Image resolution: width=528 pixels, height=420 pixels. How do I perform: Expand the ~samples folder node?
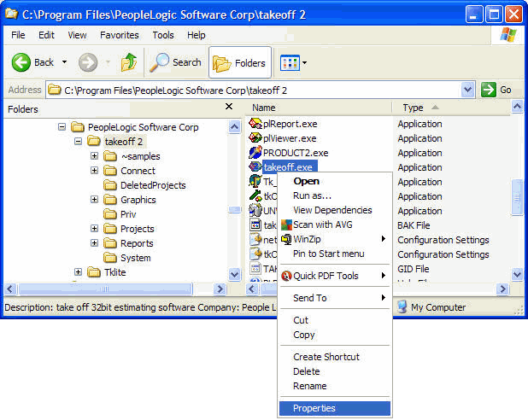point(95,156)
